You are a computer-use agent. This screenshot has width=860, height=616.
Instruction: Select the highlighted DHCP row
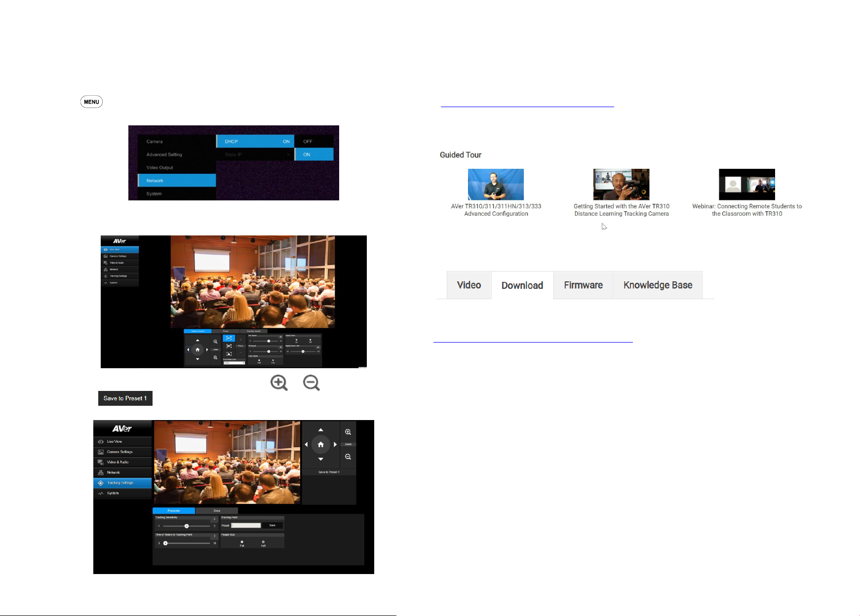tap(255, 141)
